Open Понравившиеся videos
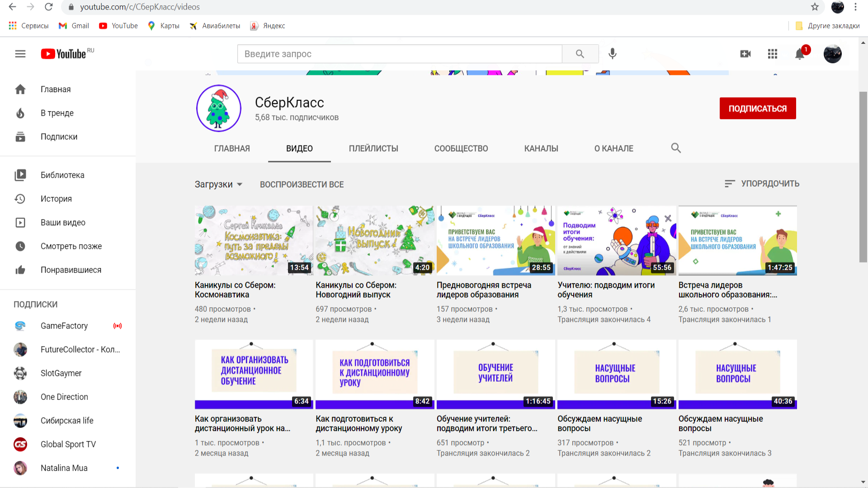Image resolution: width=868 pixels, height=488 pixels. click(68, 270)
